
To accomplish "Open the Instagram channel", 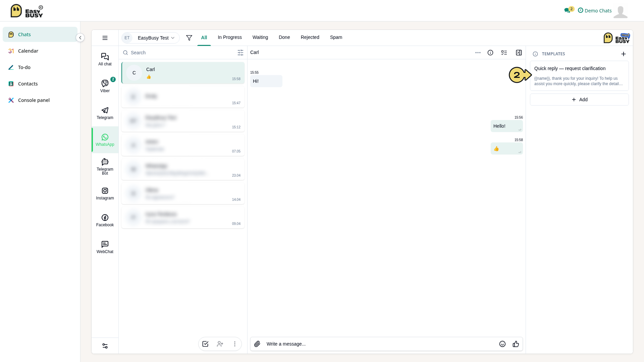I will pyautogui.click(x=105, y=193).
